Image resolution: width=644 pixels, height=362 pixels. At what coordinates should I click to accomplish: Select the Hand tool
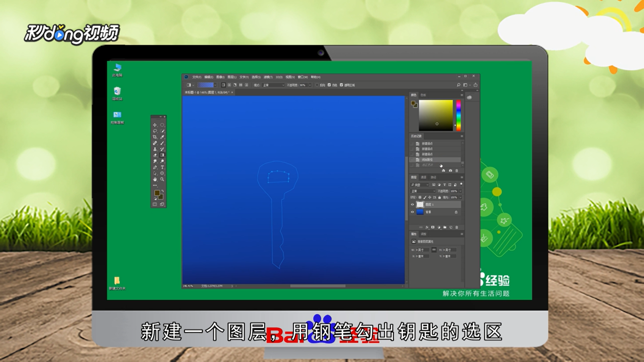(155, 179)
